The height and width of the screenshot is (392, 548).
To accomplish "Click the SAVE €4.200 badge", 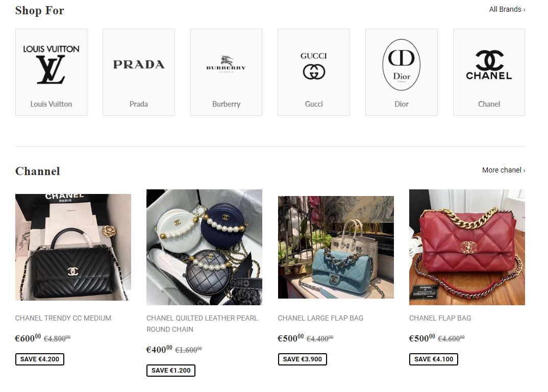I will click(39, 359).
